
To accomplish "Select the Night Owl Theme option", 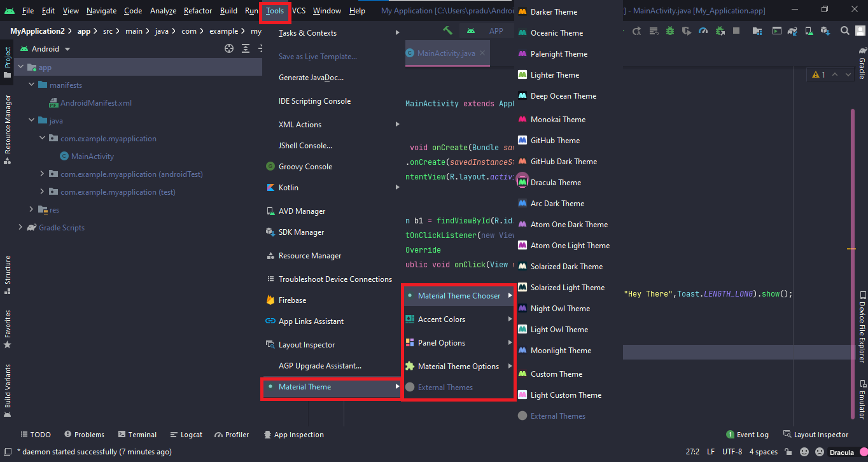I will pyautogui.click(x=568, y=309).
